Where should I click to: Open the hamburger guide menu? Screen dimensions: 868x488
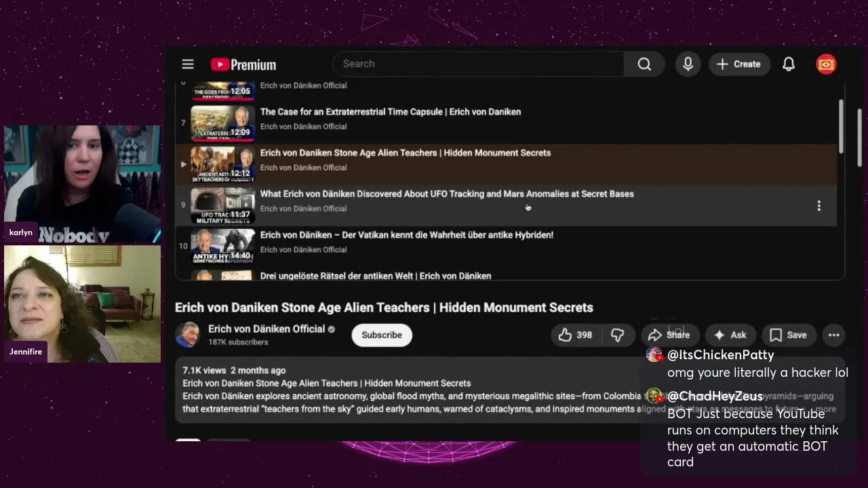click(x=188, y=64)
